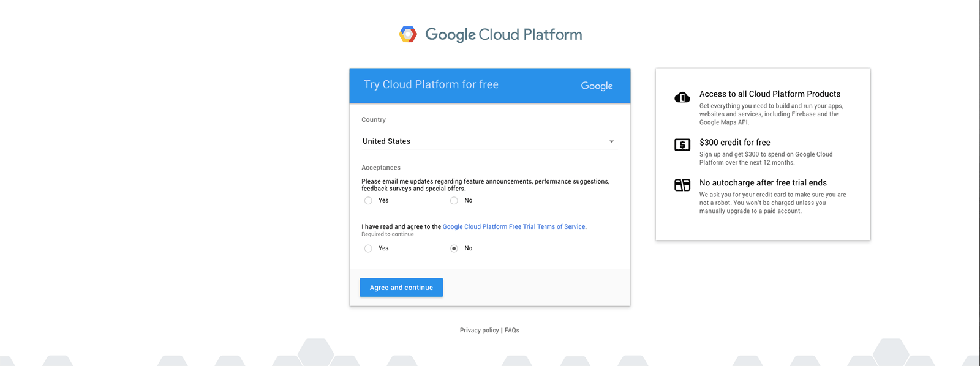Open the Privacy policy link
This screenshot has width=980, height=366.
click(479, 331)
